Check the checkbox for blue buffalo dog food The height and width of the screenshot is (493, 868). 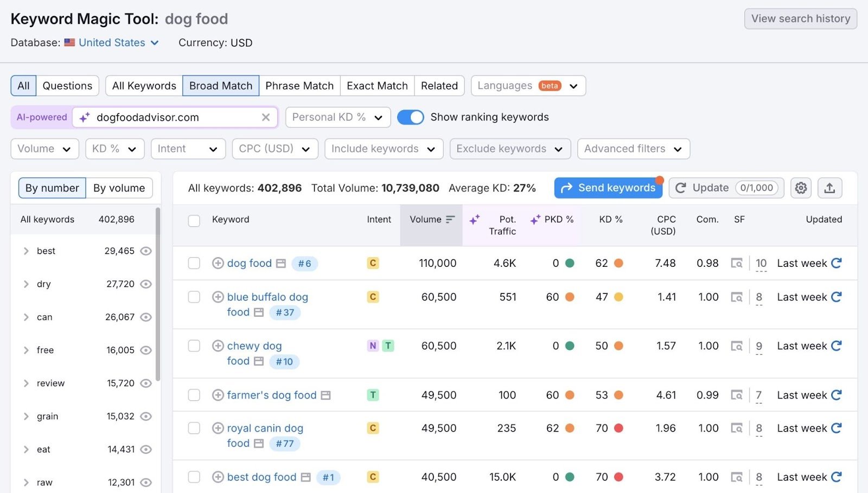coord(194,297)
